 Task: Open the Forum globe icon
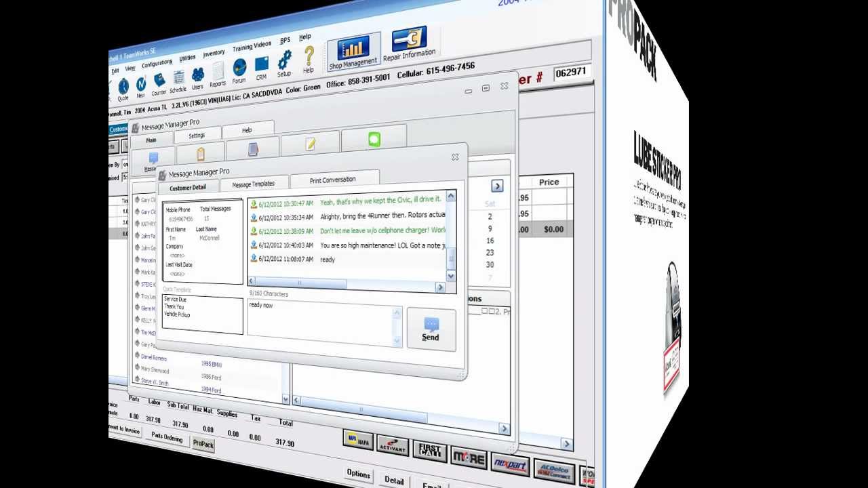(x=239, y=69)
